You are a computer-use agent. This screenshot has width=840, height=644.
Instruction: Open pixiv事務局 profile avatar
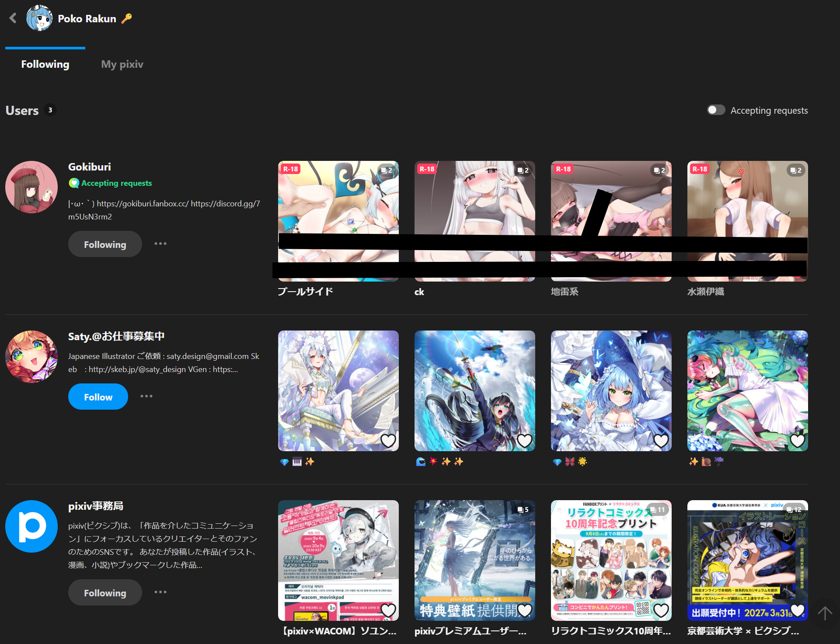[31, 526]
